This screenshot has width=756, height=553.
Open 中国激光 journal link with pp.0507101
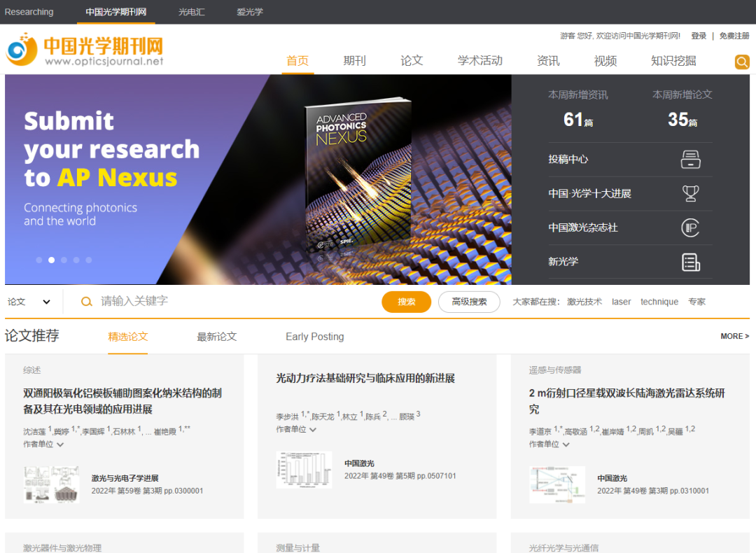point(359,463)
